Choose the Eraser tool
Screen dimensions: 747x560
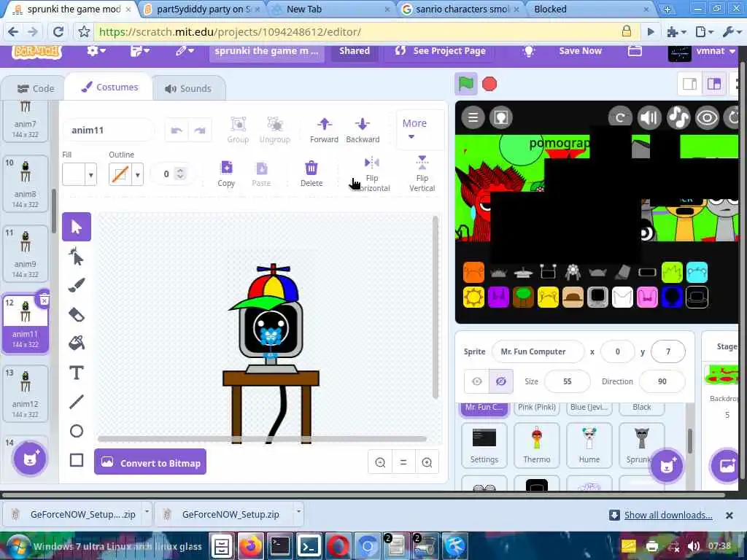tap(76, 315)
